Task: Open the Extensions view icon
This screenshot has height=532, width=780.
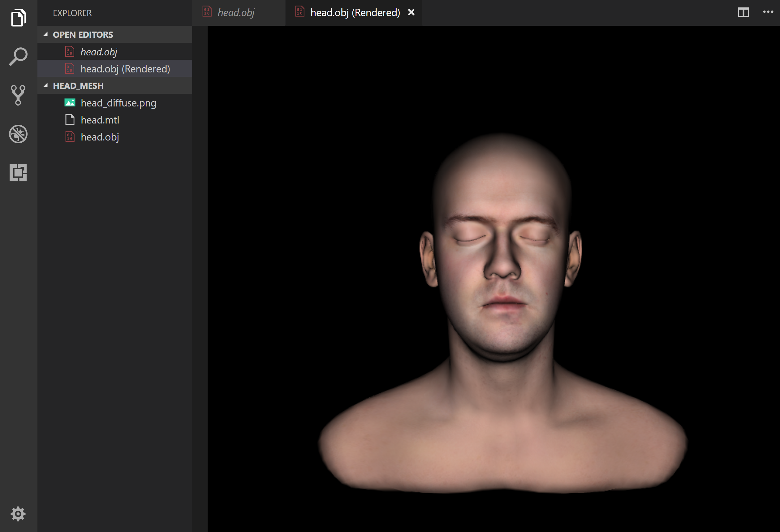Action: tap(18, 173)
